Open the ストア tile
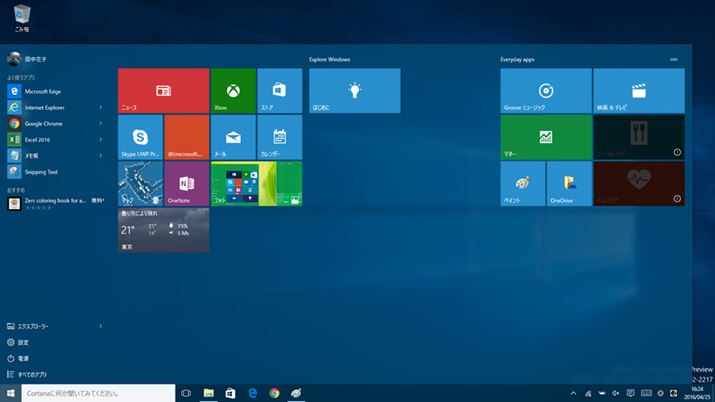This screenshot has width=715, height=402. (x=279, y=91)
